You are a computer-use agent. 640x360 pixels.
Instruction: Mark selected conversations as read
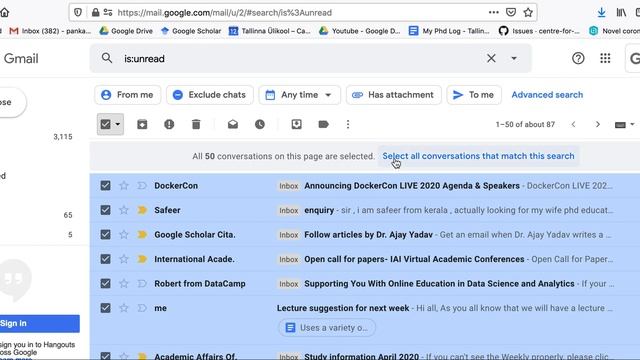[x=233, y=124]
